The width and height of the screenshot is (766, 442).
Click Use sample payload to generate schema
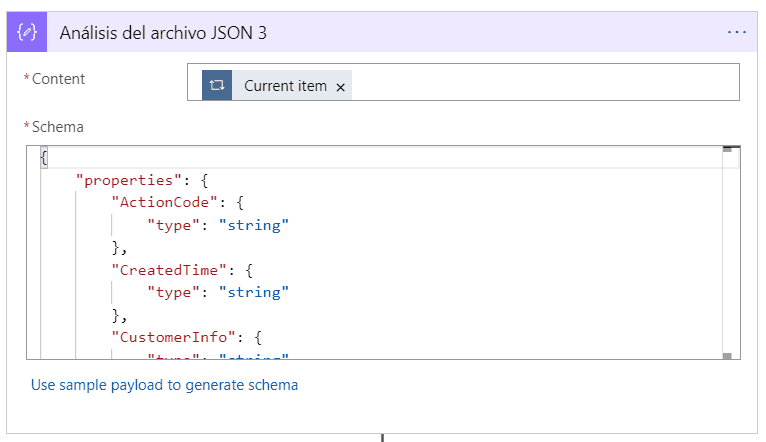[x=164, y=385]
